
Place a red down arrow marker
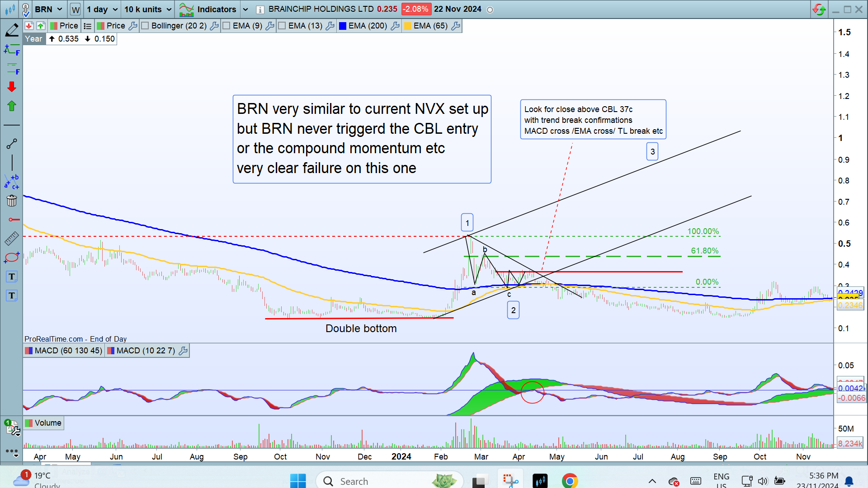point(12,87)
